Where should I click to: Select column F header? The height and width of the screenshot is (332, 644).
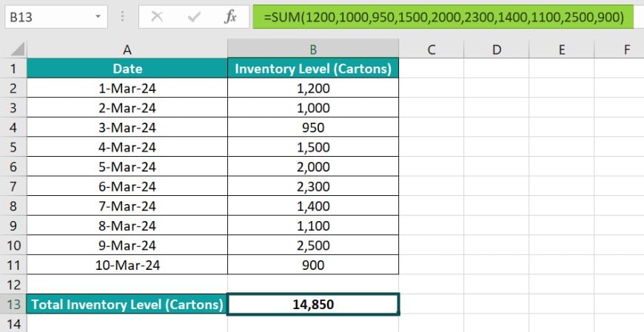coord(619,50)
